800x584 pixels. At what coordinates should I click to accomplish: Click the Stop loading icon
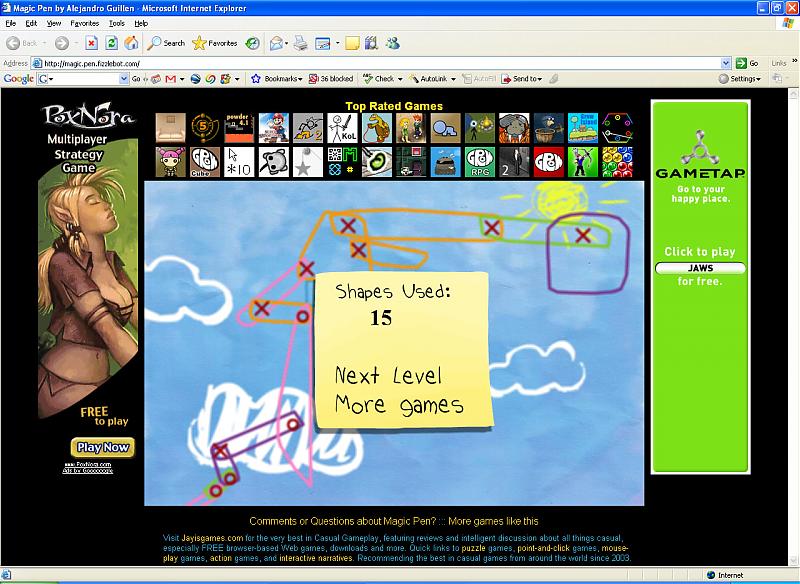tap(91, 43)
